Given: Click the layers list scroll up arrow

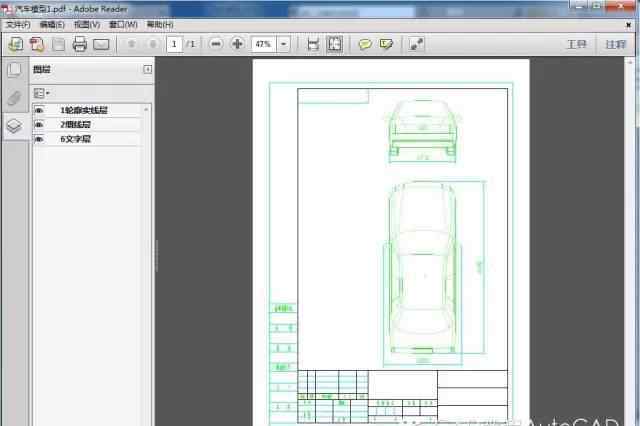Looking at the screenshot, I should (x=146, y=109).
